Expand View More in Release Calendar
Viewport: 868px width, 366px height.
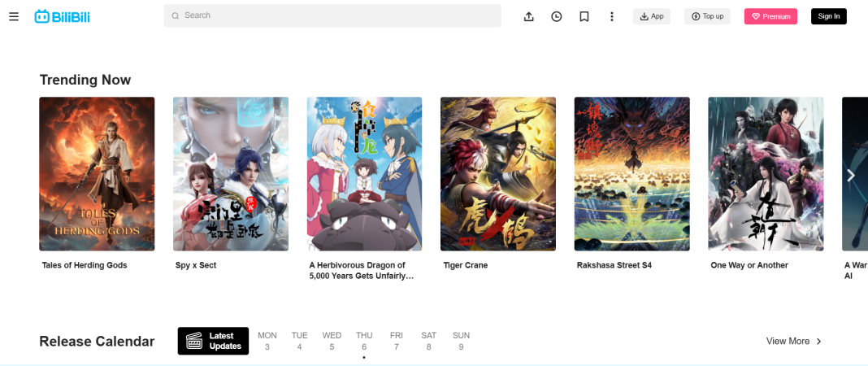coord(794,341)
